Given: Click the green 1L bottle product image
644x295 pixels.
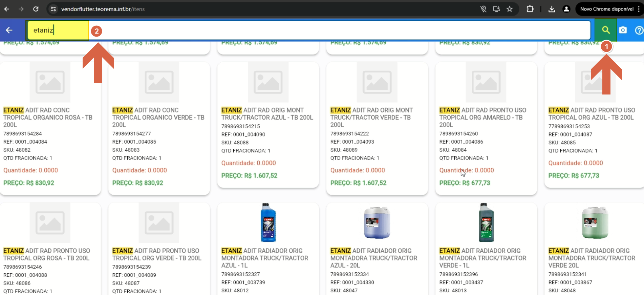Looking at the screenshot, I should coord(486,223).
